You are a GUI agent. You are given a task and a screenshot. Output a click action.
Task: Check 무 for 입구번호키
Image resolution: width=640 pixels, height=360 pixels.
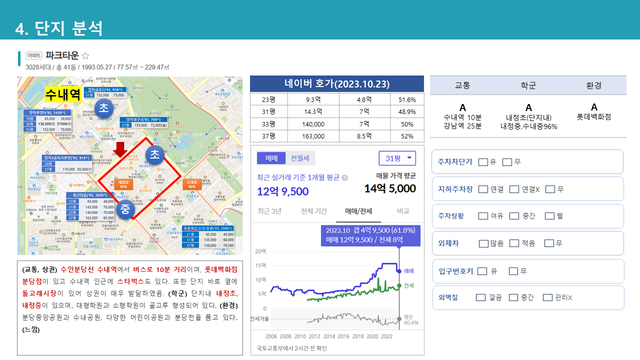pyautogui.click(x=513, y=271)
